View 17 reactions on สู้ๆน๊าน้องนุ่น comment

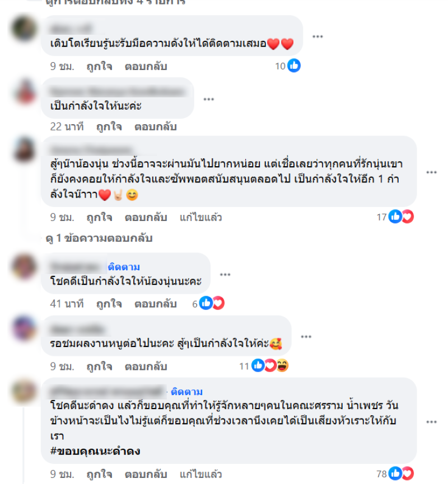pos(395,217)
